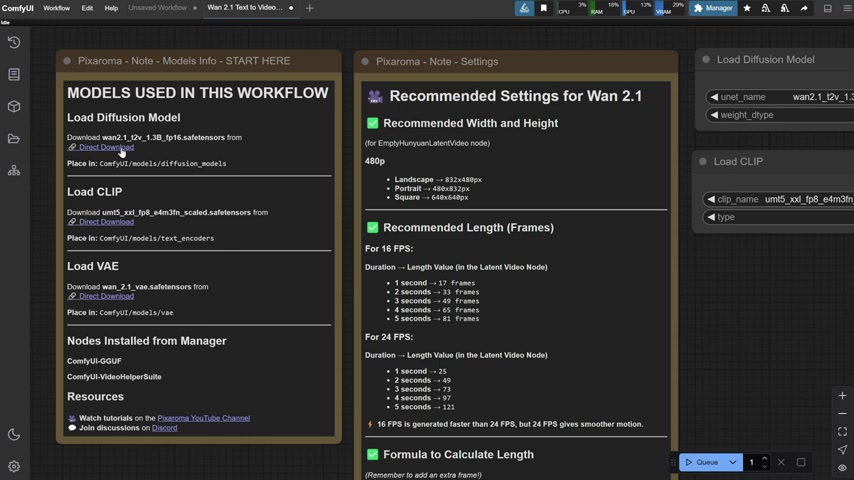Increase batch count with up arrow
Screen dimensions: 854x480
click(764, 458)
